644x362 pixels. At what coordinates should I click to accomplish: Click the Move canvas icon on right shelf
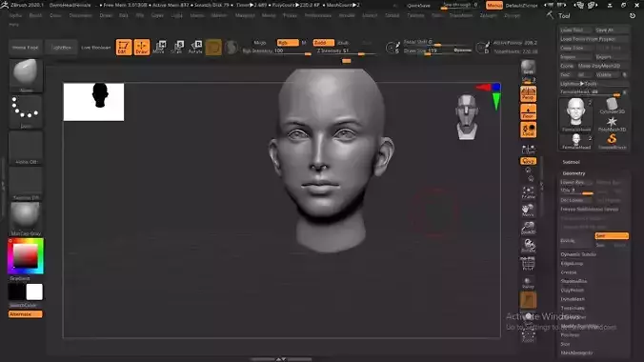[528, 211]
